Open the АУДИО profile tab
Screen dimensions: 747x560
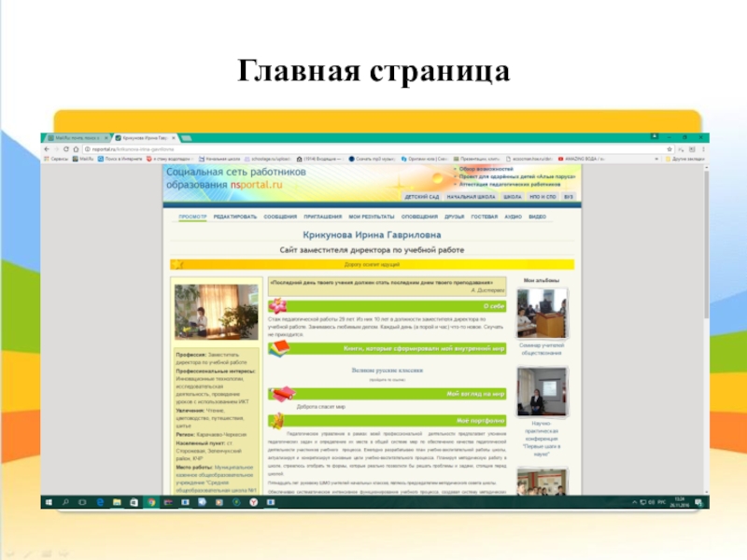[x=513, y=217]
